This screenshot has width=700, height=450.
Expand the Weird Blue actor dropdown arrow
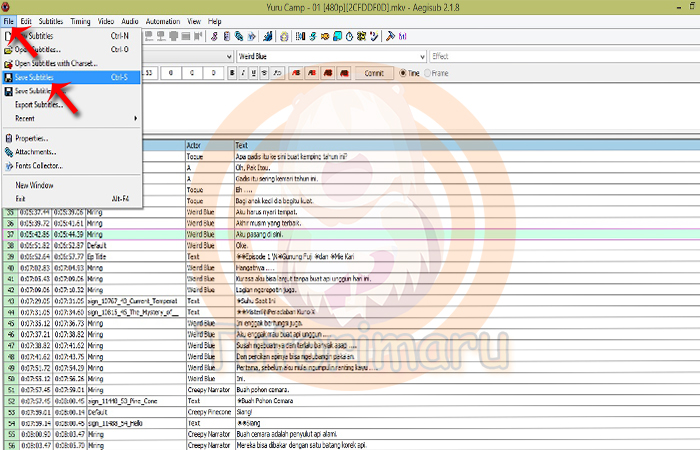(422, 57)
